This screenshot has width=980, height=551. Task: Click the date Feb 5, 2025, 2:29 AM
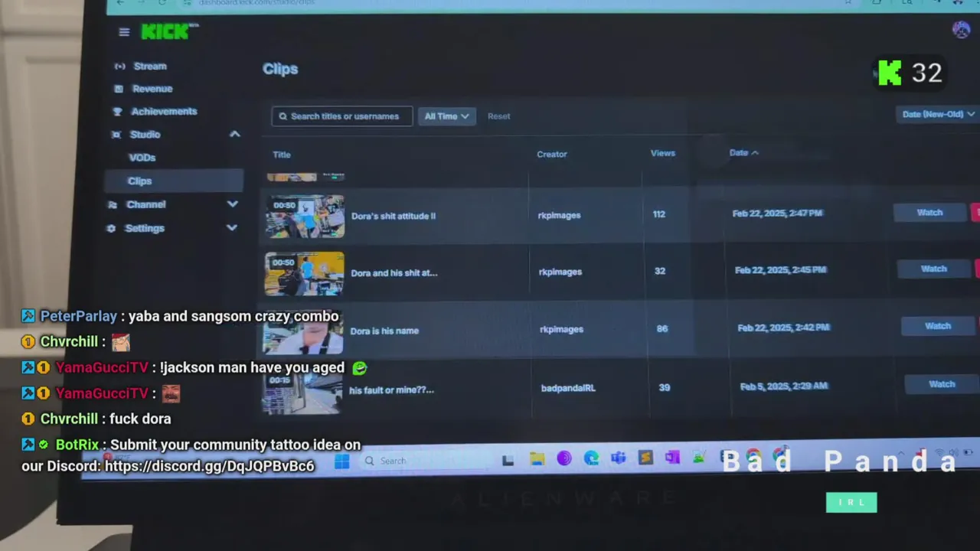coord(784,386)
